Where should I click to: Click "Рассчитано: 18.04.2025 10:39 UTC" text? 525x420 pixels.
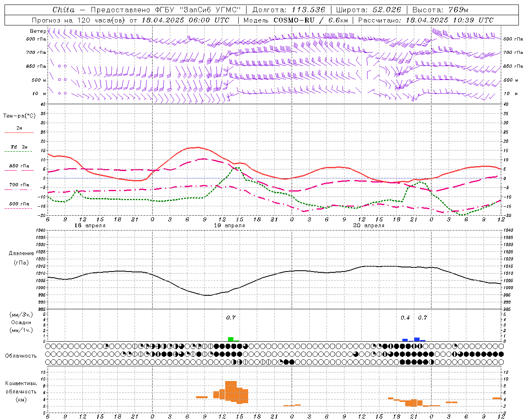tap(426, 20)
